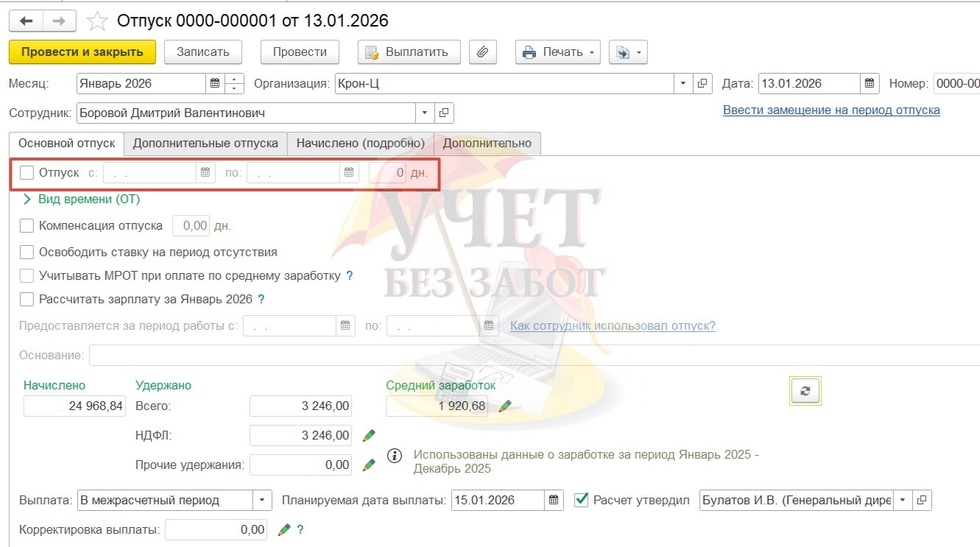
Task: Enable the Отпуск checkbox
Action: pos(27,173)
